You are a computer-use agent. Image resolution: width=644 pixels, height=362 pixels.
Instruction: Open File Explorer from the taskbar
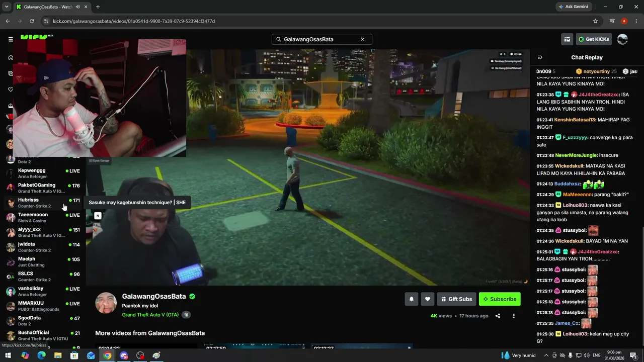pos(58,355)
